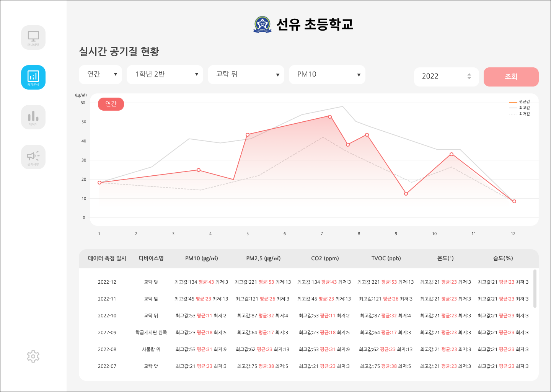Select the 2022-11 date row cell
The width and height of the screenshot is (551, 392).
107,299
